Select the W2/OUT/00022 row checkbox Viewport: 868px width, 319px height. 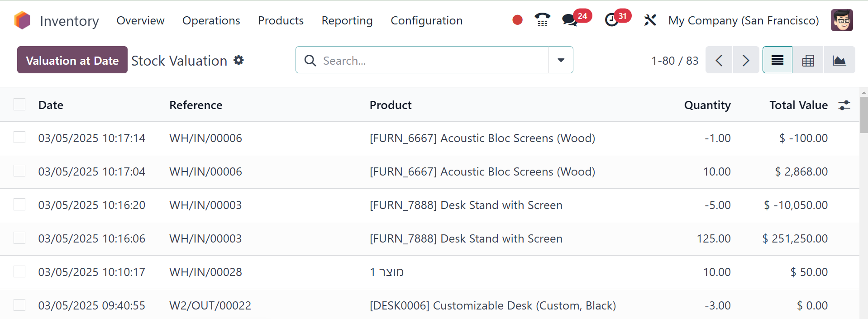coord(19,305)
